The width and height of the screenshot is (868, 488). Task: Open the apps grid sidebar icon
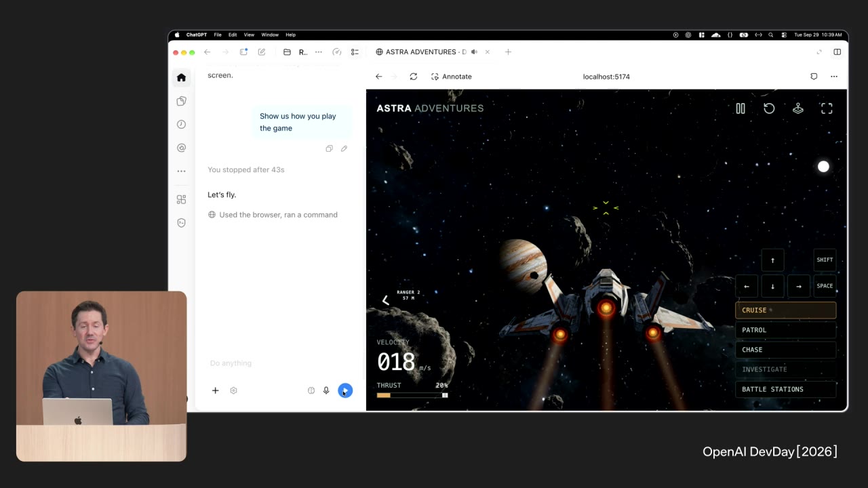(181, 199)
